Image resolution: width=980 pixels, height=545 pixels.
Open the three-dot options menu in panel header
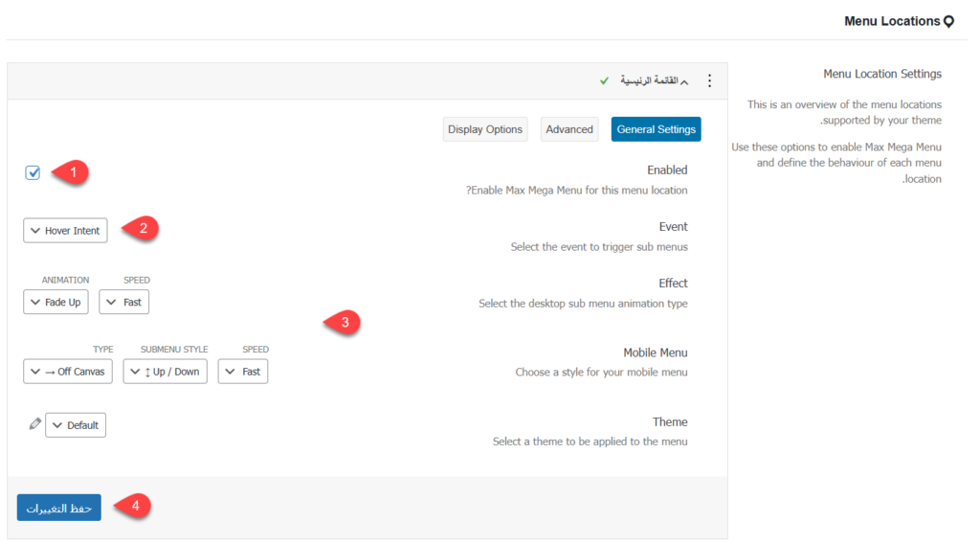[709, 81]
